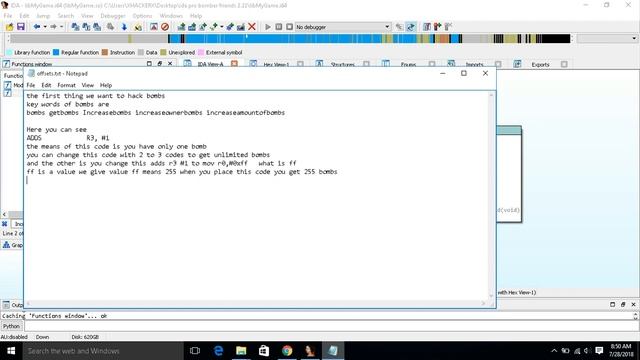Click the third copy-pages icon in IDA toolbar
640x360 pixels.
(97, 27)
